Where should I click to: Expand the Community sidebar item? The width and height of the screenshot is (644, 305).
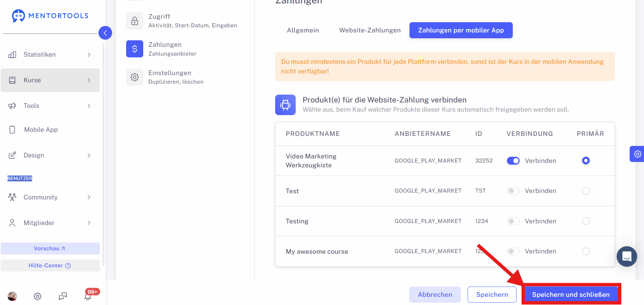tap(50, 197)
